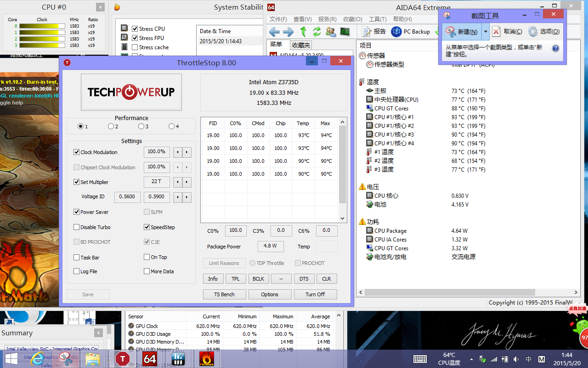Click TS Bench button
The width and height of the screenshot is (588, 368).
[224, 294]
